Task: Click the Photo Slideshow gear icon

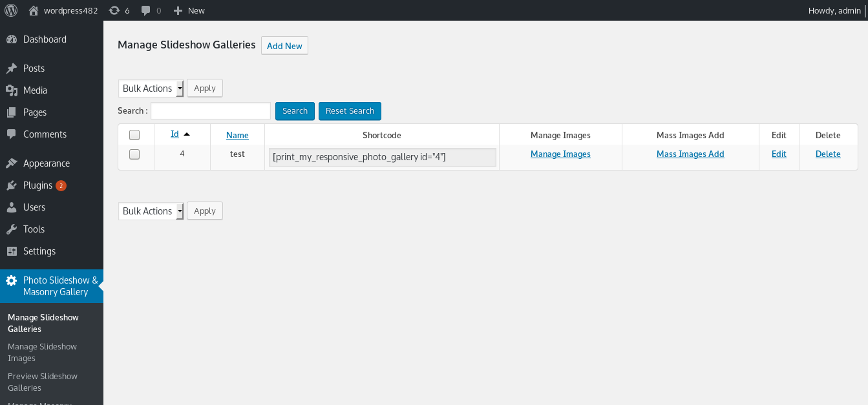Action: click(x=12, y=280)
